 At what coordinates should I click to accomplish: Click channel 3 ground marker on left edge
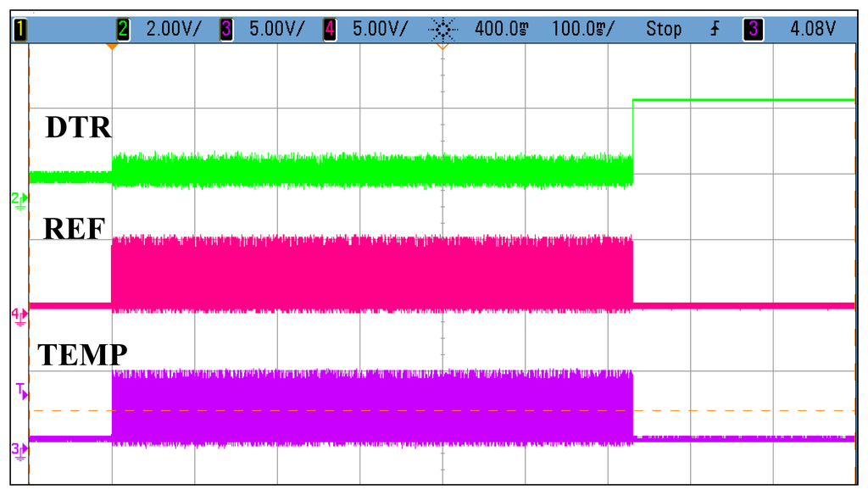19,448
